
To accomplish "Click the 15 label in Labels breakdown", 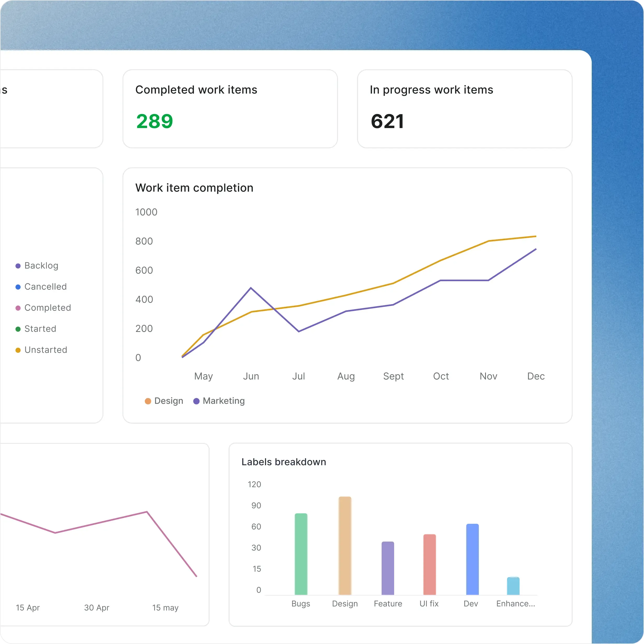I will click(257, 569).
